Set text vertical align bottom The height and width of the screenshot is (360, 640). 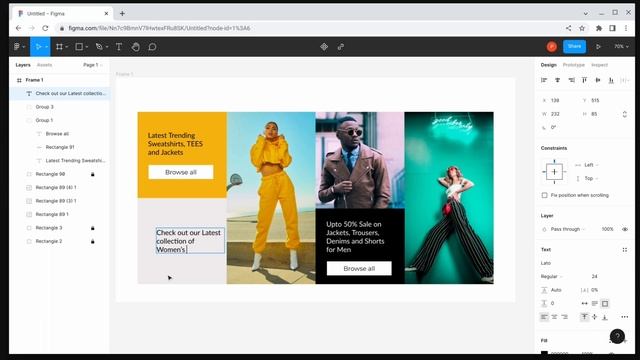[x=605, y=317]
